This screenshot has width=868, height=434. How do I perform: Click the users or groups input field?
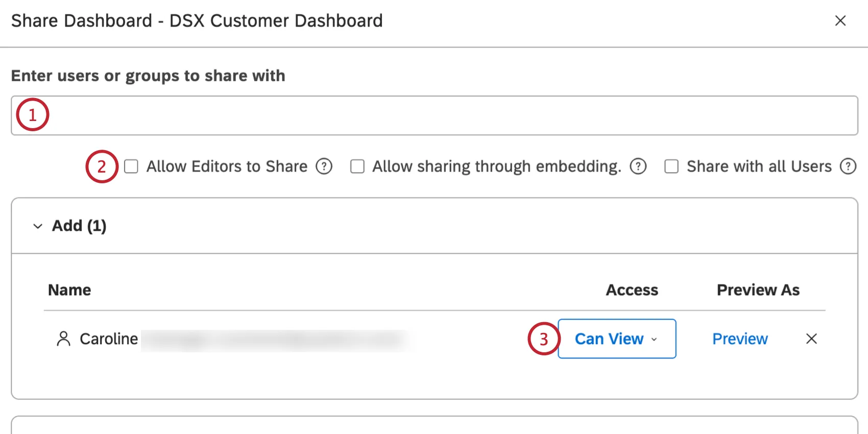(x=434, y=115)
